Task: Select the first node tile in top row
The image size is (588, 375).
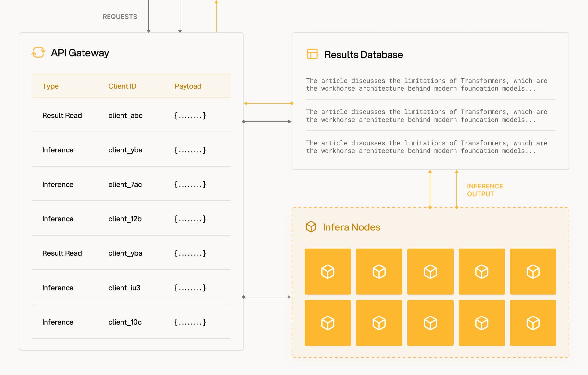Action: (x=327, y=271)
